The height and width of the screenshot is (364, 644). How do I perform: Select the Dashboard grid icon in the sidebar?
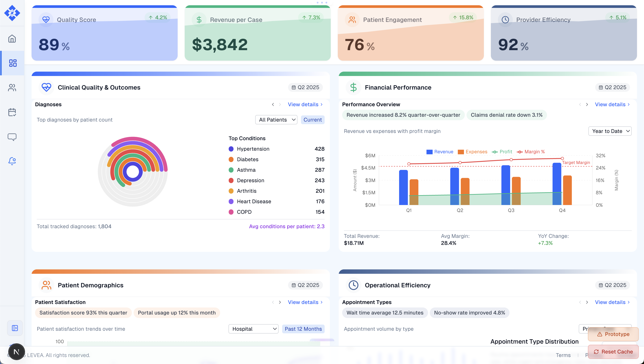12,63
